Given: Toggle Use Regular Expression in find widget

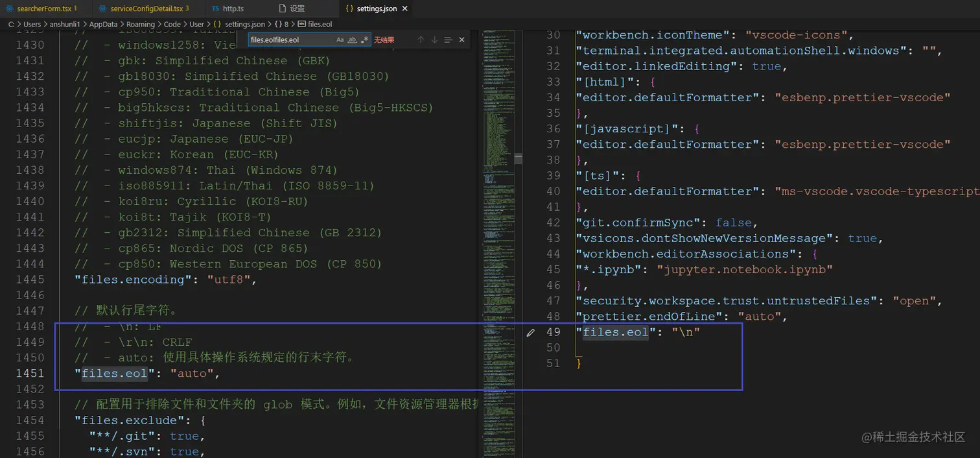Looking at the screenshot, I should (x=364, y=40).
